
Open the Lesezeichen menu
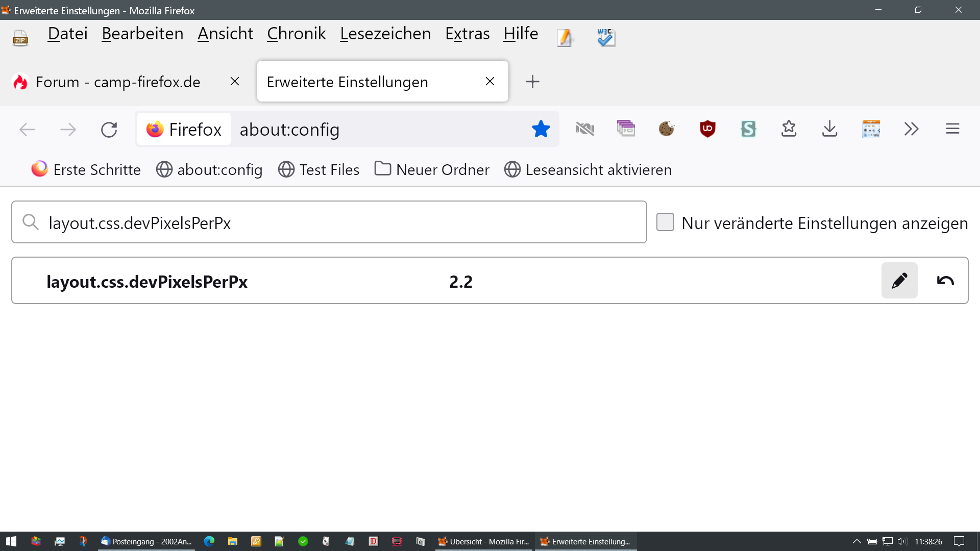point(385,34)
